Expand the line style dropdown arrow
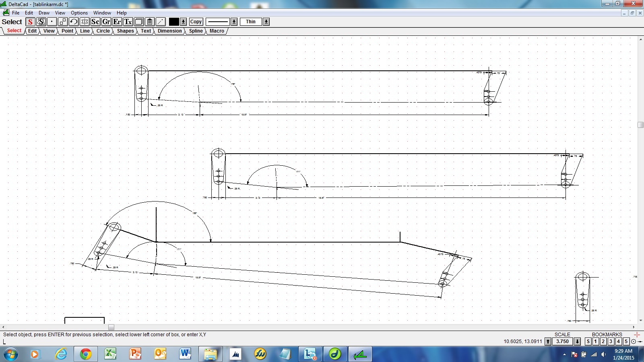The image size is (644, 362). pyautogui.click(x=234, y=22)
